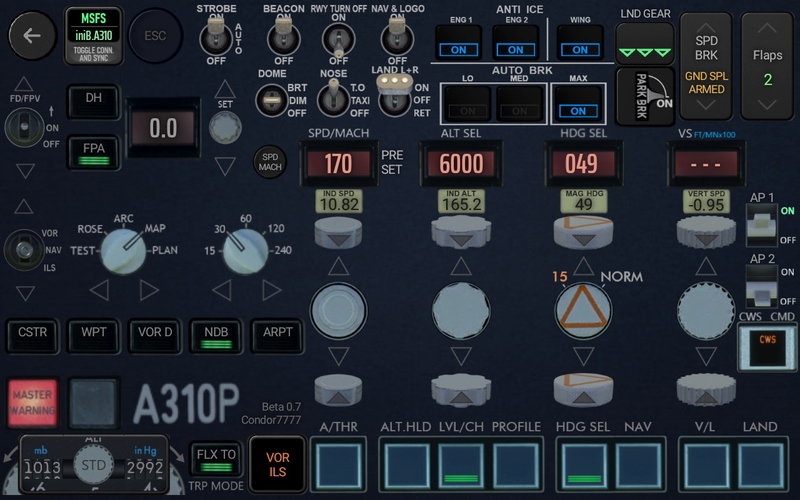This screenshot has width=800, height=500.
Task: Rotate mode knob right with arrow
Action: [149, 290]
